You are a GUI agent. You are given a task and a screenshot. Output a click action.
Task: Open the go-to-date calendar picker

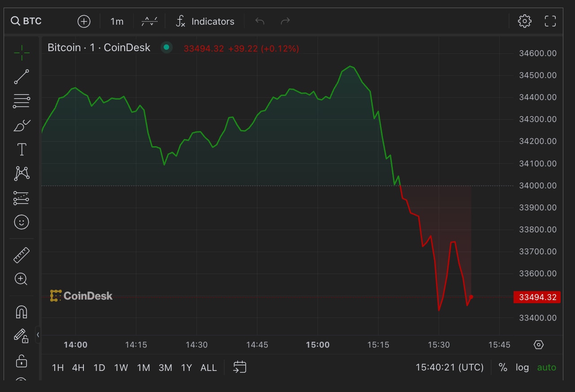pyautogui.click(x=240, y=367)
